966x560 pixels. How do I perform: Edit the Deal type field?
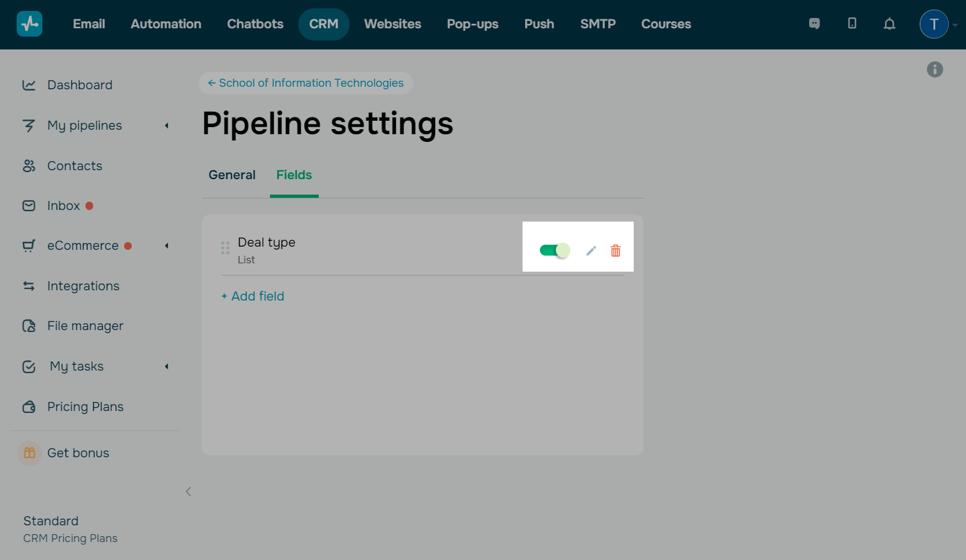coord(591,250)
